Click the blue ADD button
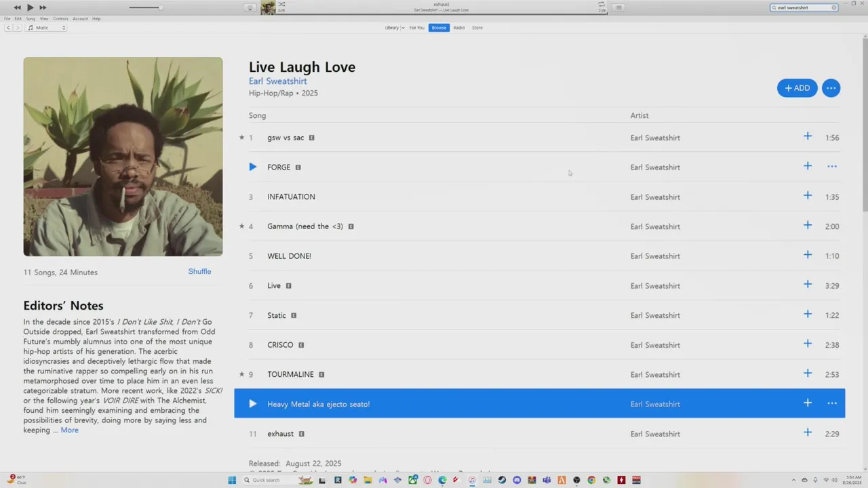Image resolution: width=868 pixels, height=488 pixels. point(797,88)
